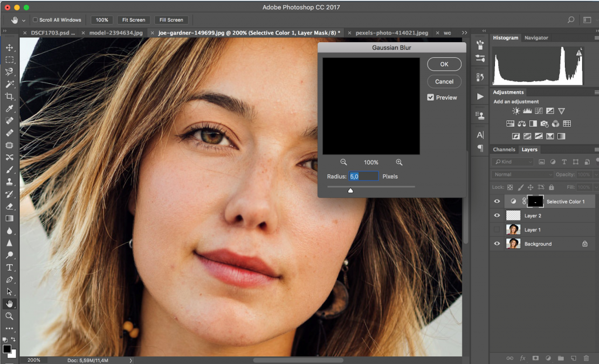Image resolution: width=599 pixels, height=364 pixels.
Task: Show Layer 1 visibility
Action: pos(497,230)
